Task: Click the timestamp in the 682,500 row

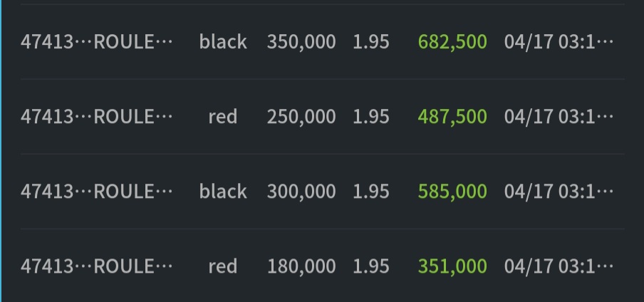Action: [x=559, y=42]
